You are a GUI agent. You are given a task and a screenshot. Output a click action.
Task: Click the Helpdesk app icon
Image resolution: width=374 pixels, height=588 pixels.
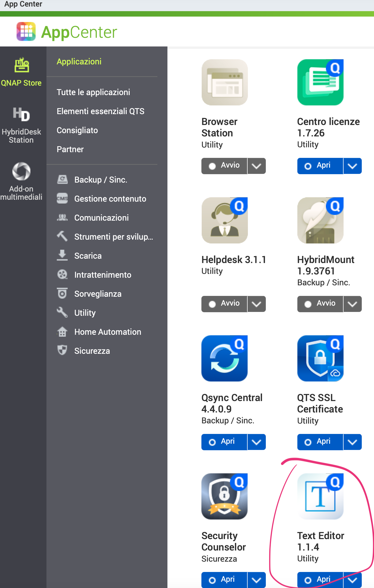225,220
